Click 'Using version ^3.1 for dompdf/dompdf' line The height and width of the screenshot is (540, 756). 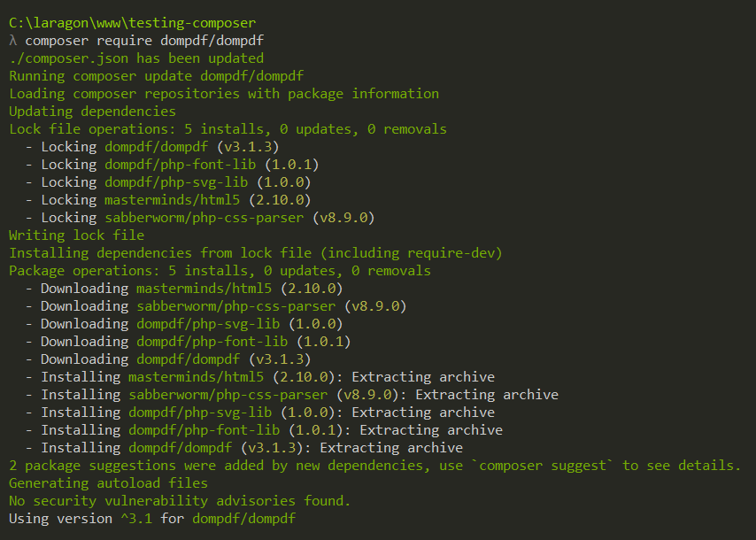(151, 519)
